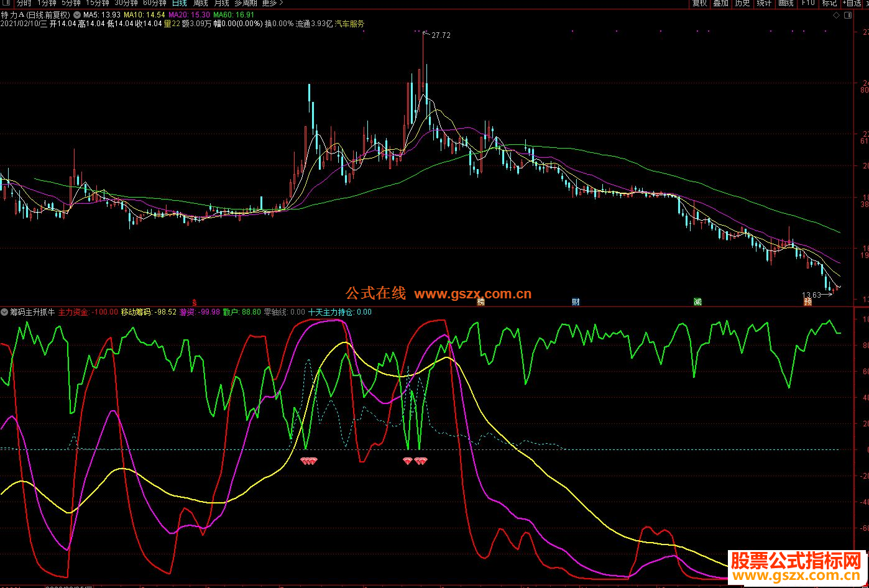Expand the 更多 more periods menu
869x588 pixels.
(x=272, y=3)
